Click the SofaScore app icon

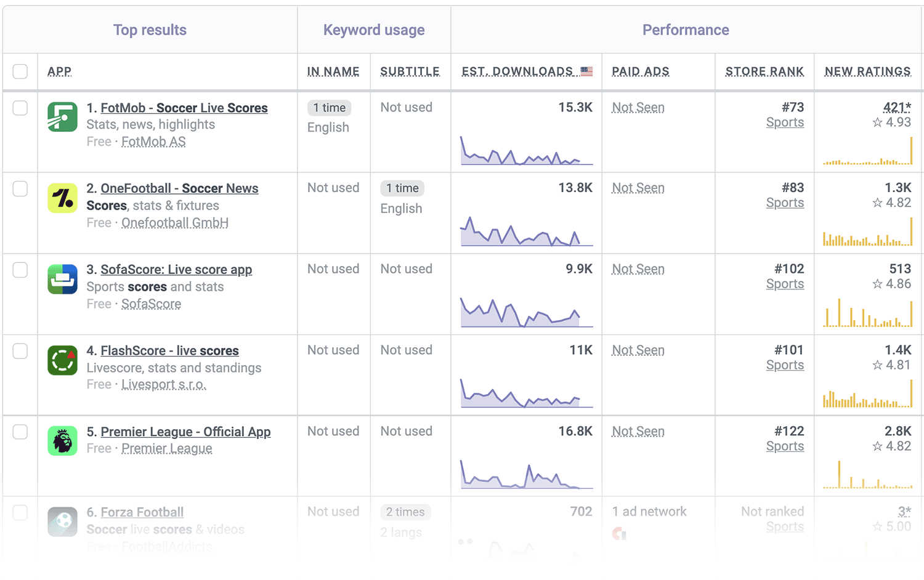[x=62, y=280]
